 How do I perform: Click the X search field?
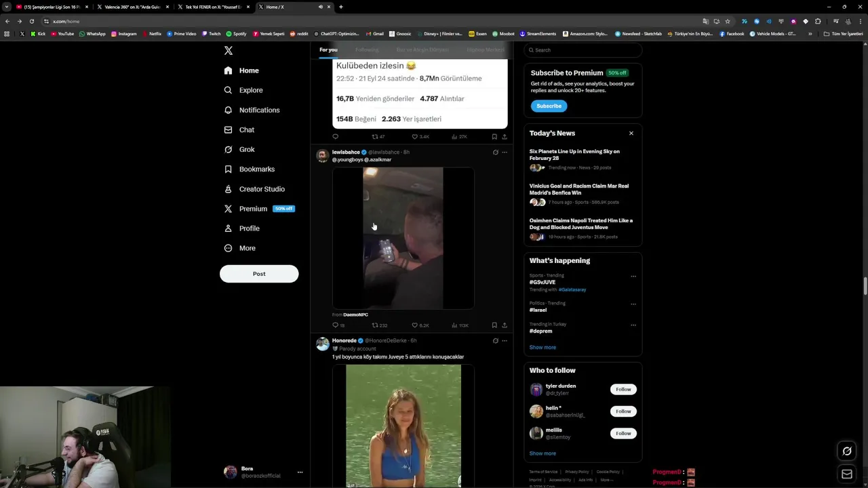pos(583,50)
